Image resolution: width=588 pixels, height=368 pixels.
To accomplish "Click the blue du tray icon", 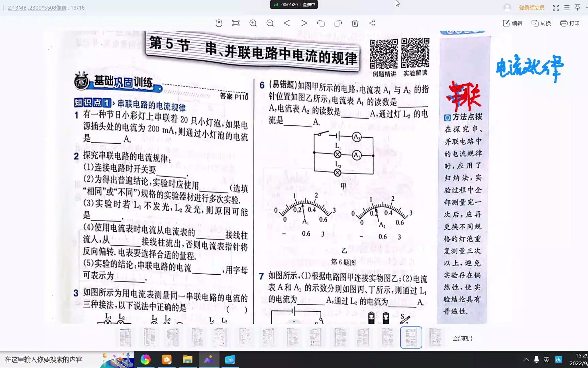I will pos(558,359).
